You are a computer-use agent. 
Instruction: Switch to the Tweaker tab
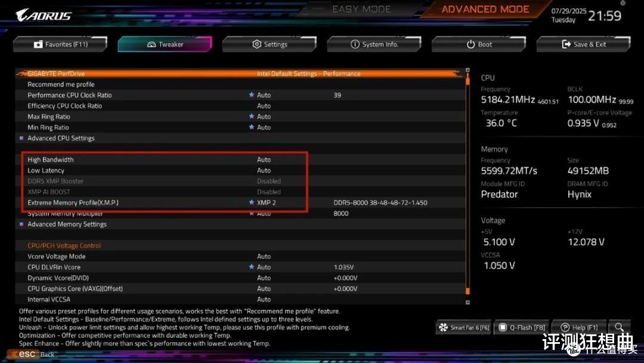click(165, 44)
